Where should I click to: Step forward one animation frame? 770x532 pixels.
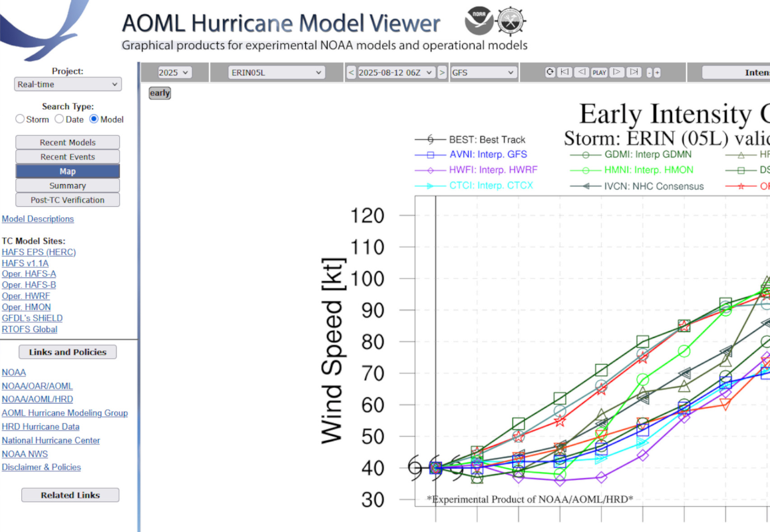coord(617,72)
